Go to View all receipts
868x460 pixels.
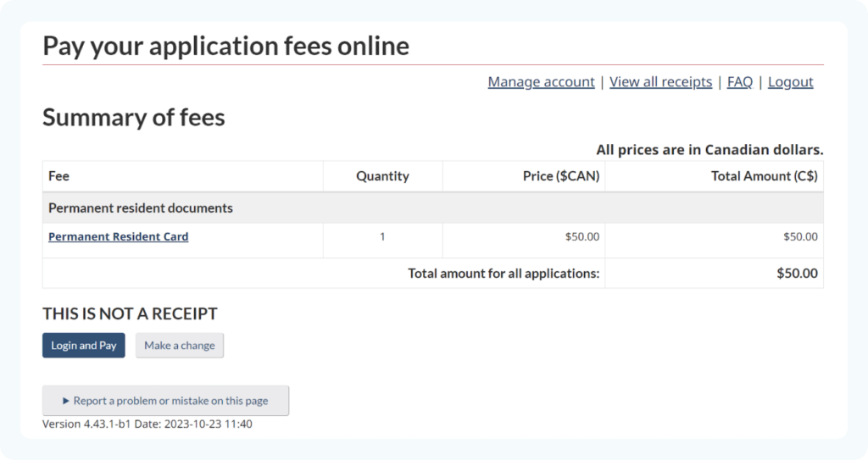(660, 82)
